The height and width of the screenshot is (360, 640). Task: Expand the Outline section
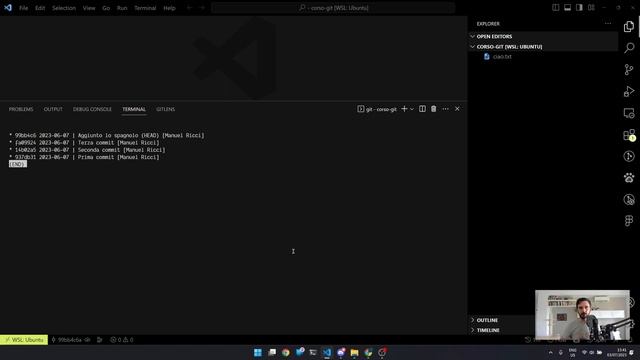487,320
